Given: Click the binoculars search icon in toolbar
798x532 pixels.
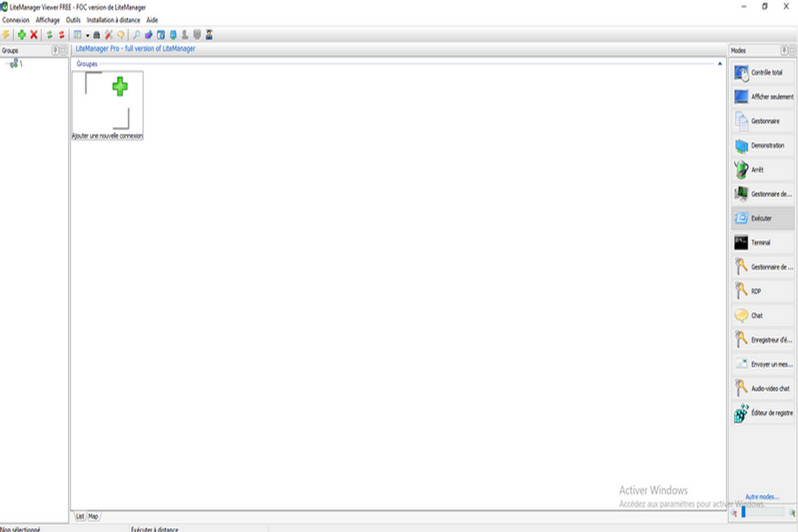Looking at the screenshot, I should (96, 35).
